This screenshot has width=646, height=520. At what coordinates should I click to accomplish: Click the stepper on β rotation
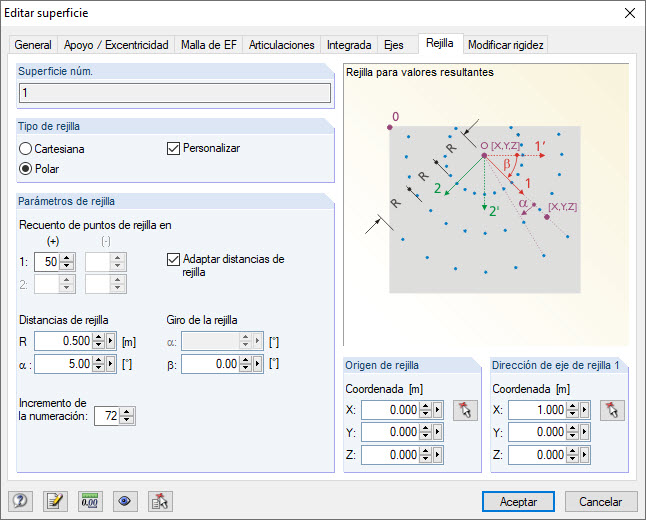click(245, 364)
